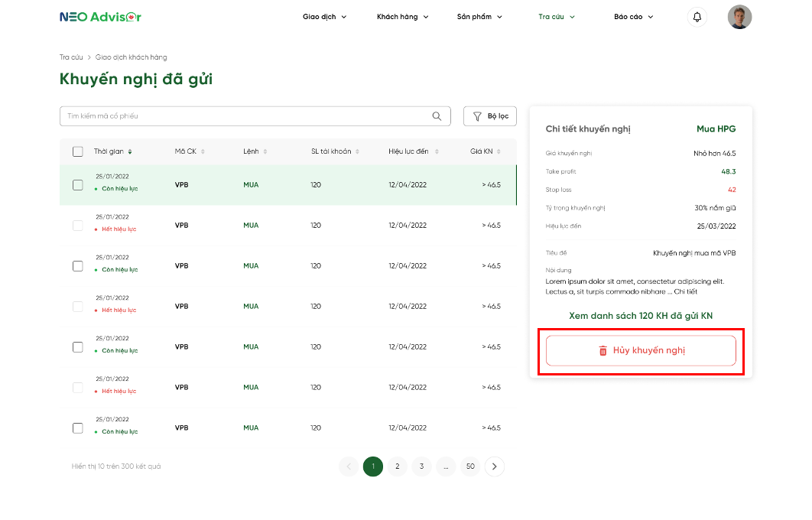Click the NEO Advisor logo
The image size is (812, 520).
click(100, 17)
